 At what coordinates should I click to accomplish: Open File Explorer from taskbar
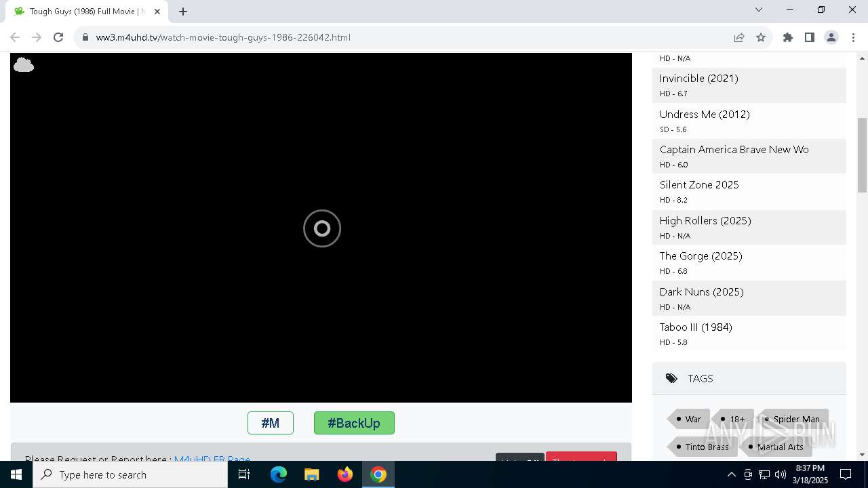point(311,474)
